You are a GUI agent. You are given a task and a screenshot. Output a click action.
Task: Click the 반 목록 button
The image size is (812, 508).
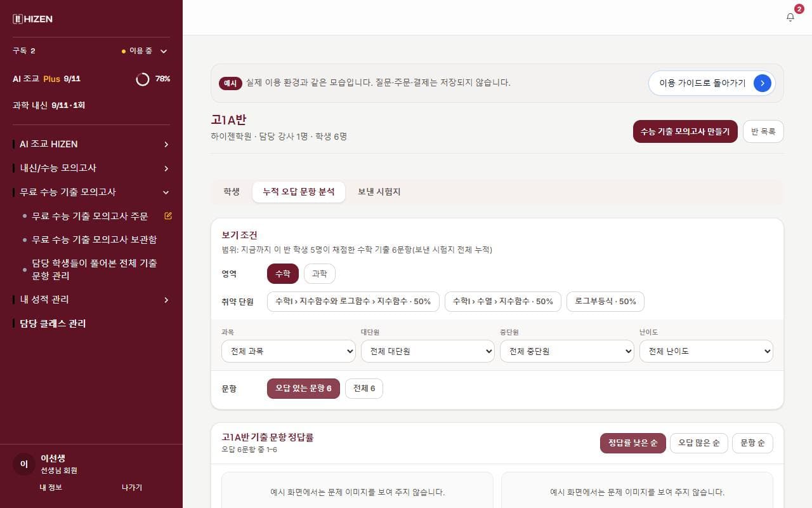763,131
